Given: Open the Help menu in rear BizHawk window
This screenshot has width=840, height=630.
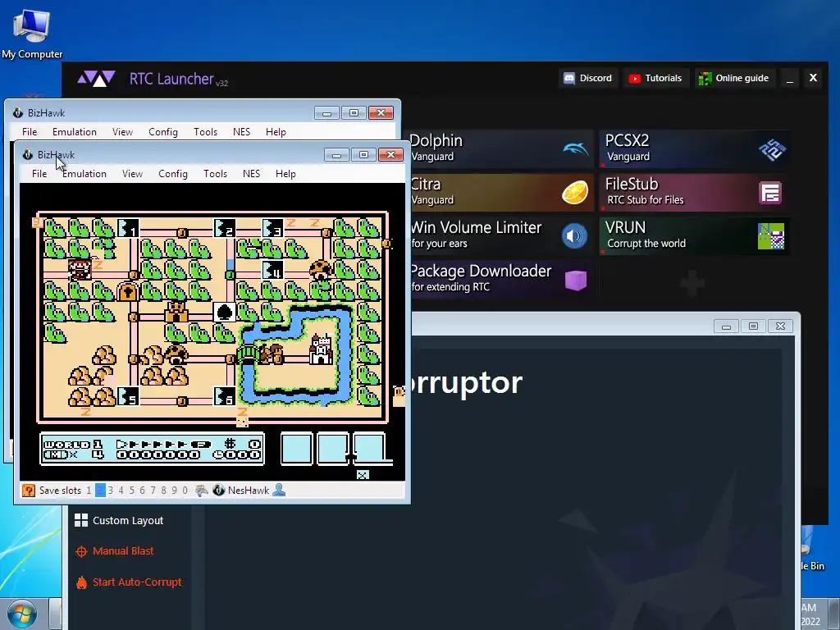Looking at the screenshot, I should pos(276,132).
